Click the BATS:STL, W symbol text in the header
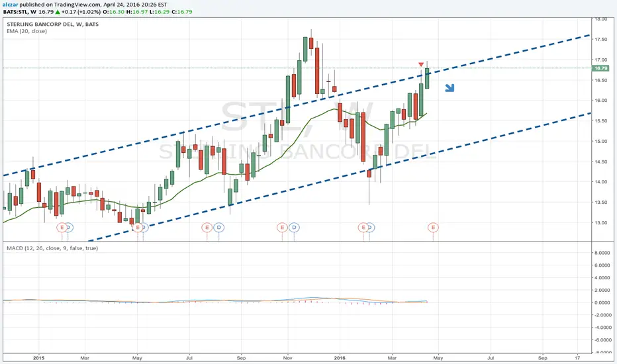The width and height of the screenshot is (617, 364). (x=20, y=12)
